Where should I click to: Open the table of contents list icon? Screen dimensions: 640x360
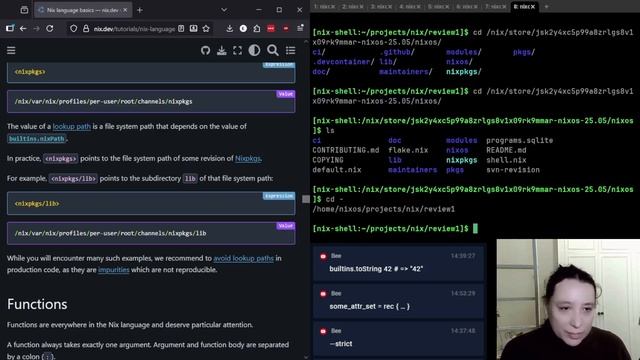pos(291,50)
